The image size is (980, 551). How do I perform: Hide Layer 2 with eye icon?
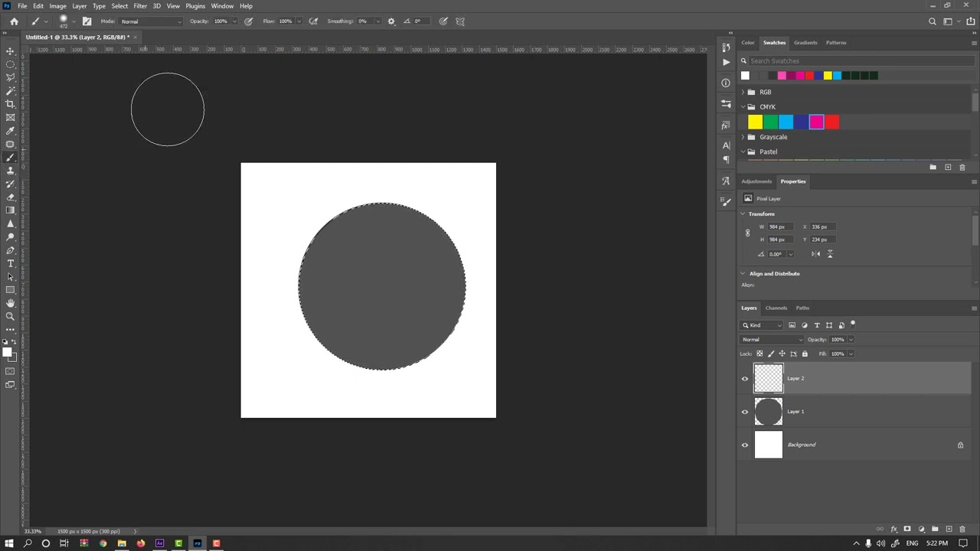tap(745, 379)
